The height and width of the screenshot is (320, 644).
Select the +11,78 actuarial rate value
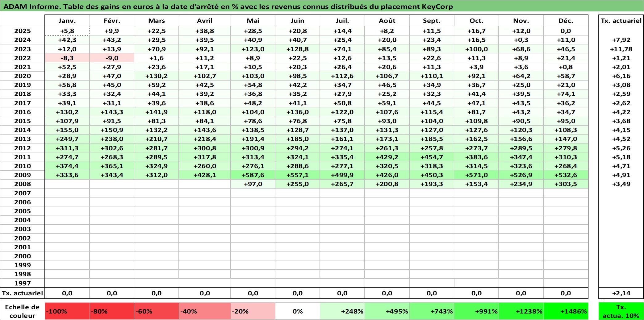[x=621, y=49]
